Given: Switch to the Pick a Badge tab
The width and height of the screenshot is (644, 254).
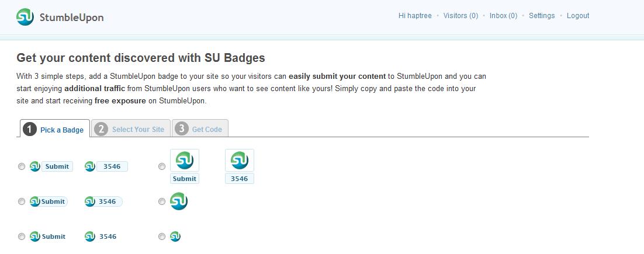Looking at the screenshot, I should [54, 129].
